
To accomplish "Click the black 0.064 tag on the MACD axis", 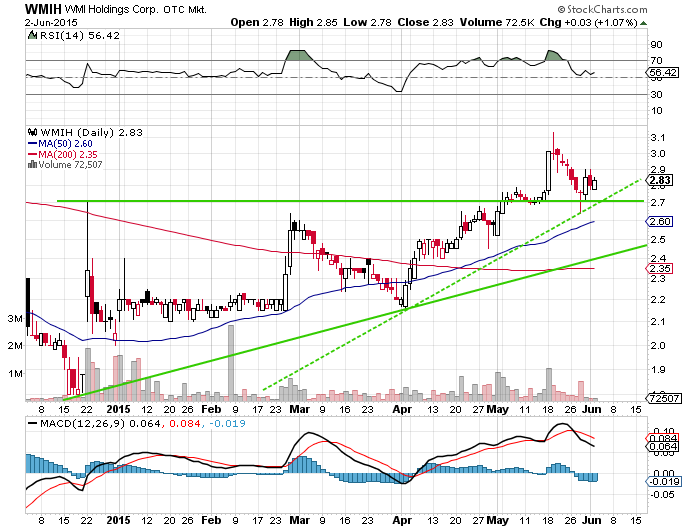I will pyautogui.click(x=662, y=446).
